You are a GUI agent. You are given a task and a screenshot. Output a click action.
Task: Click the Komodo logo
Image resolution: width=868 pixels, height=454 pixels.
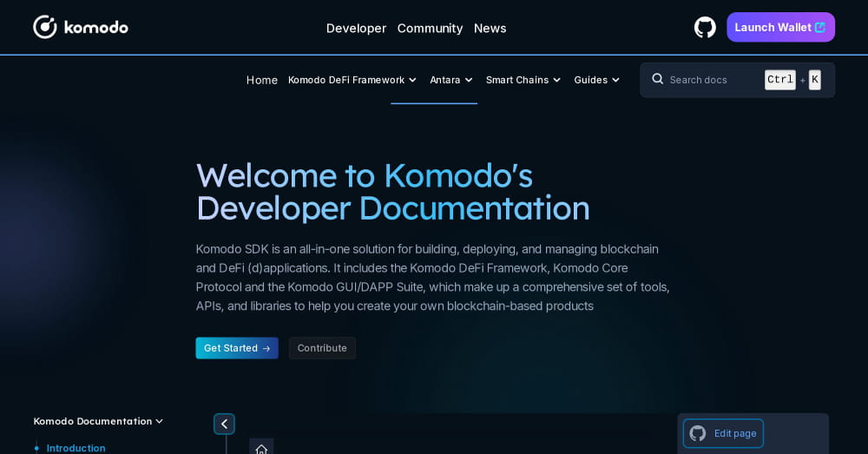81,27
